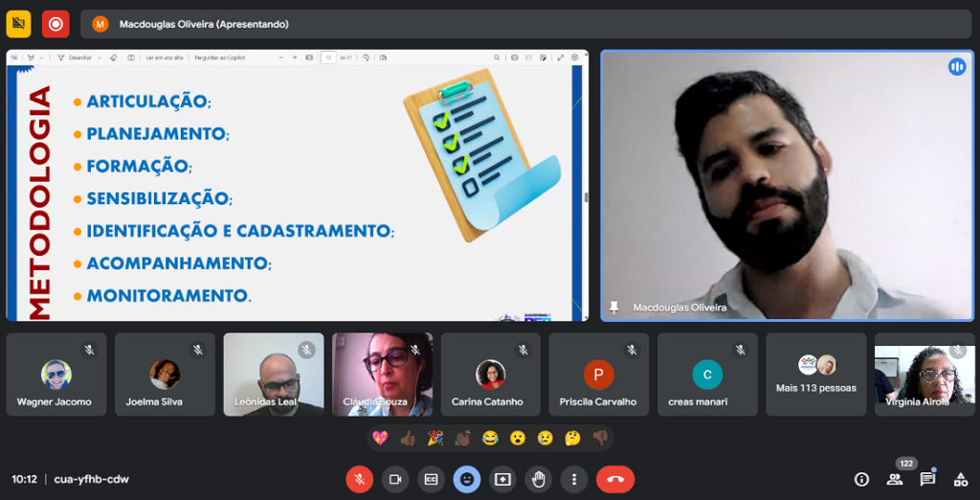Click 'Ler em voz alta' in PDF toolbar
This screenshot has width=980, height=500.
(x=163, y=57)
